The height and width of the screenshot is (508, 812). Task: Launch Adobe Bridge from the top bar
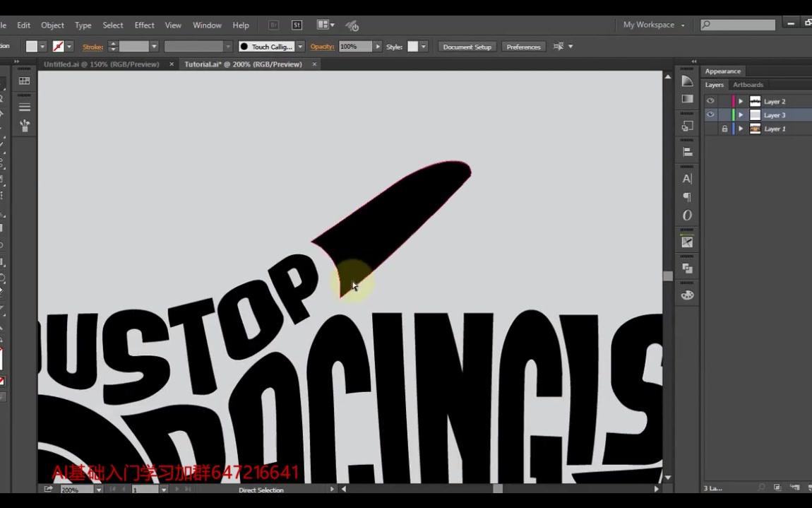point(273,24)
